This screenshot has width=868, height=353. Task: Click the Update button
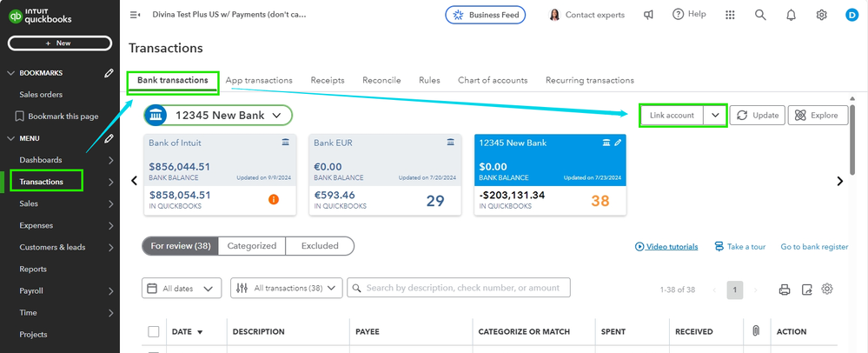click(758, 116)
